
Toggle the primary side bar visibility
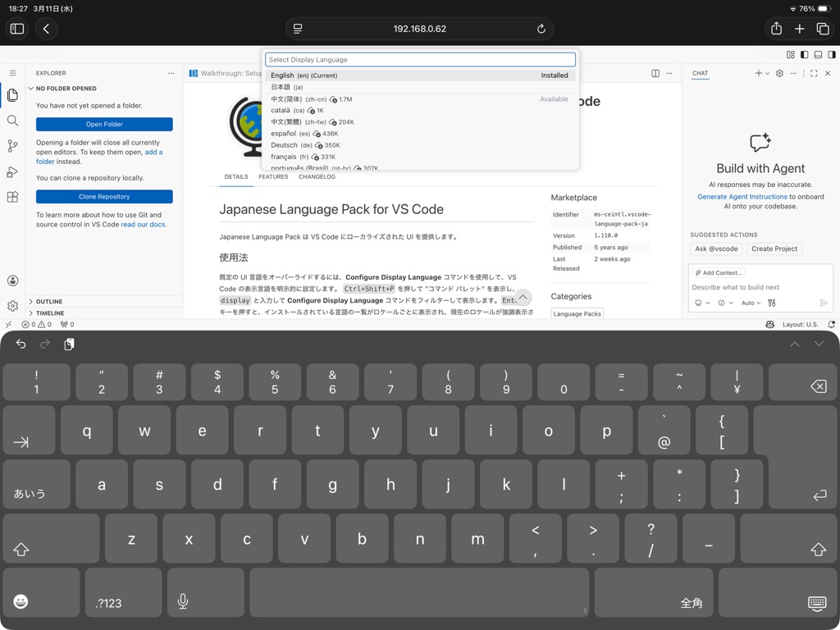[804, 55]
